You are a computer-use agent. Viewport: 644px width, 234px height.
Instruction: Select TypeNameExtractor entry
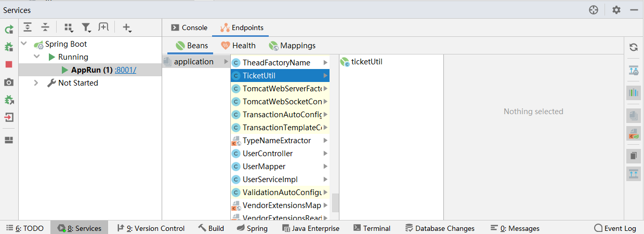coord(280,141)
